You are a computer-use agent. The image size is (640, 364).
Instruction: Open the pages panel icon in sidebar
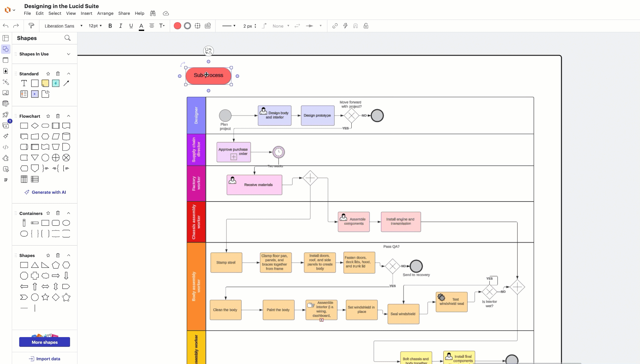[x=6, y=38]
